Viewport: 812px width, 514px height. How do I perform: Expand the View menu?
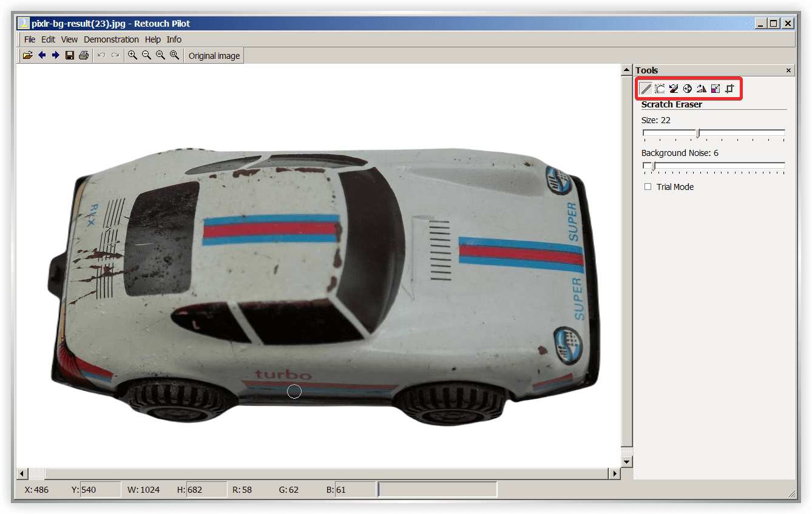(69, 39)
